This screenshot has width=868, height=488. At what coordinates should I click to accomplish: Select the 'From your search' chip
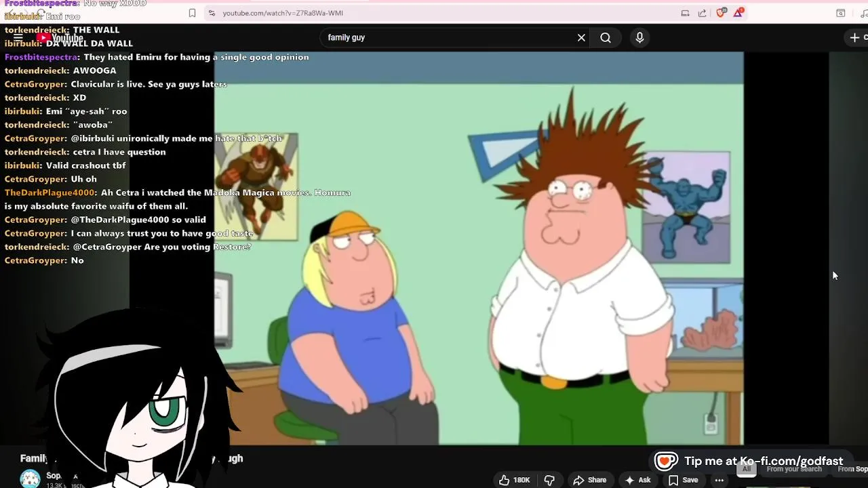pos(794,469)
